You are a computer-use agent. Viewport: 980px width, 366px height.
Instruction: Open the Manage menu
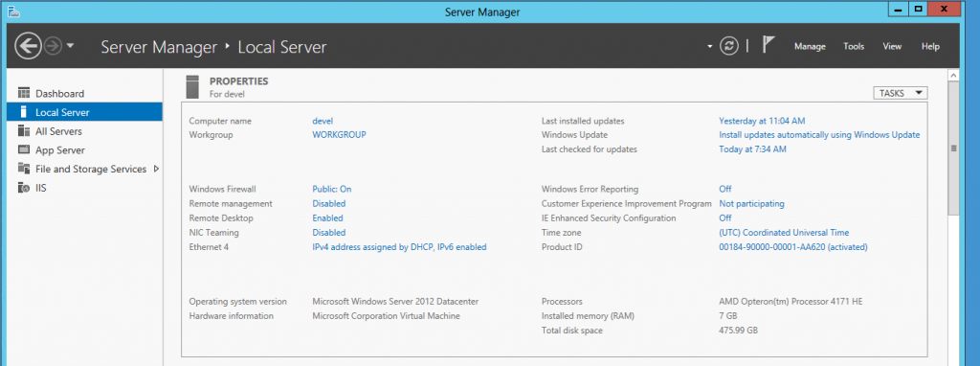click(810, 46)
